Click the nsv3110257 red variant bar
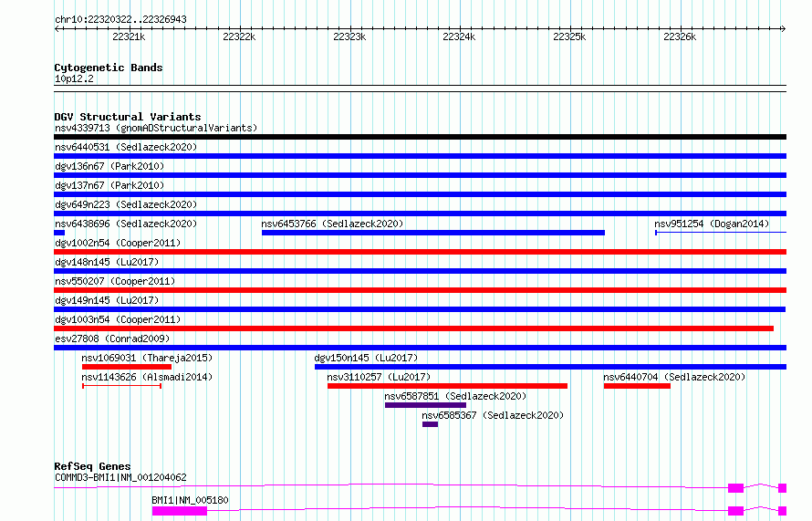 click(x=447, y=386)
